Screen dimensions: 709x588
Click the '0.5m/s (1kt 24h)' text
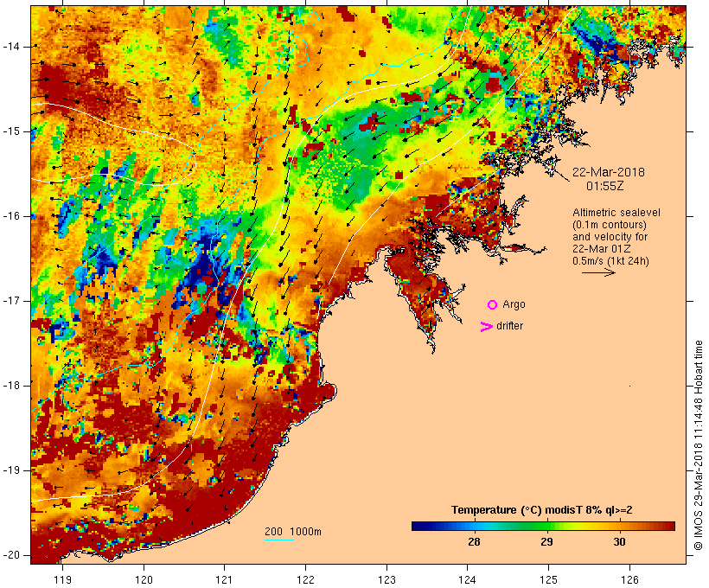tap(610, 261)
